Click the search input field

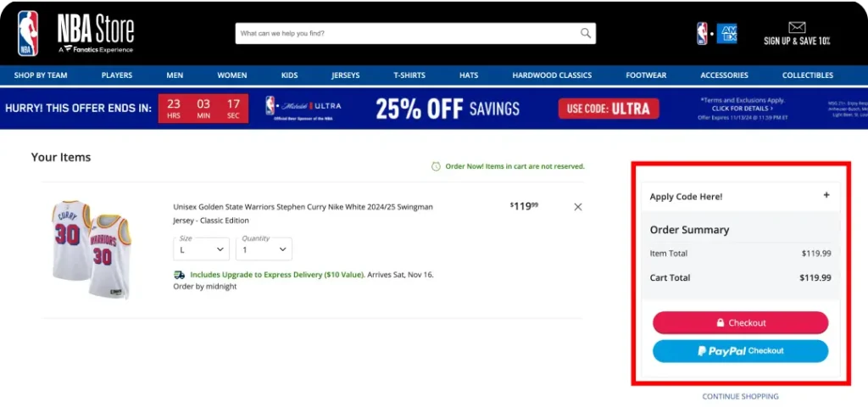(x=407, y=34)
